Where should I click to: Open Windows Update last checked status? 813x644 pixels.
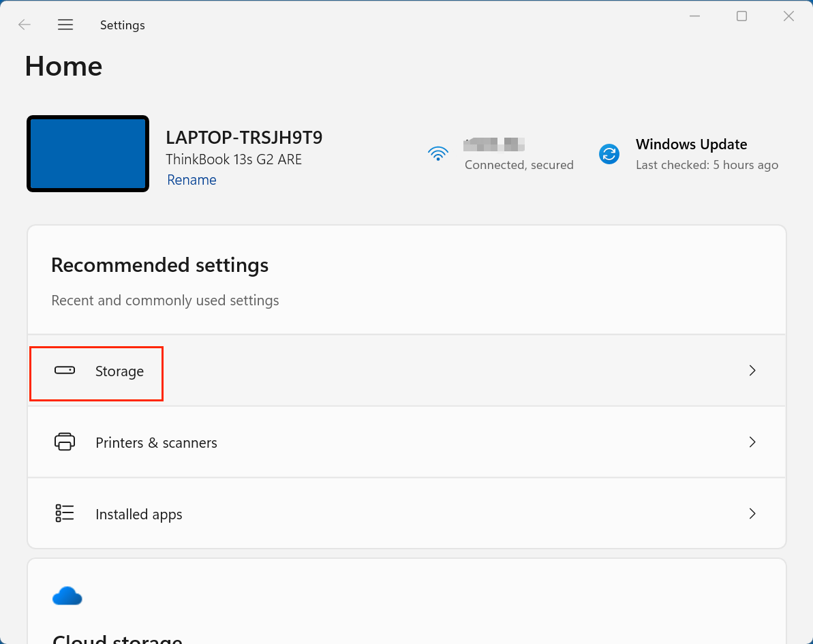(707, 165)
